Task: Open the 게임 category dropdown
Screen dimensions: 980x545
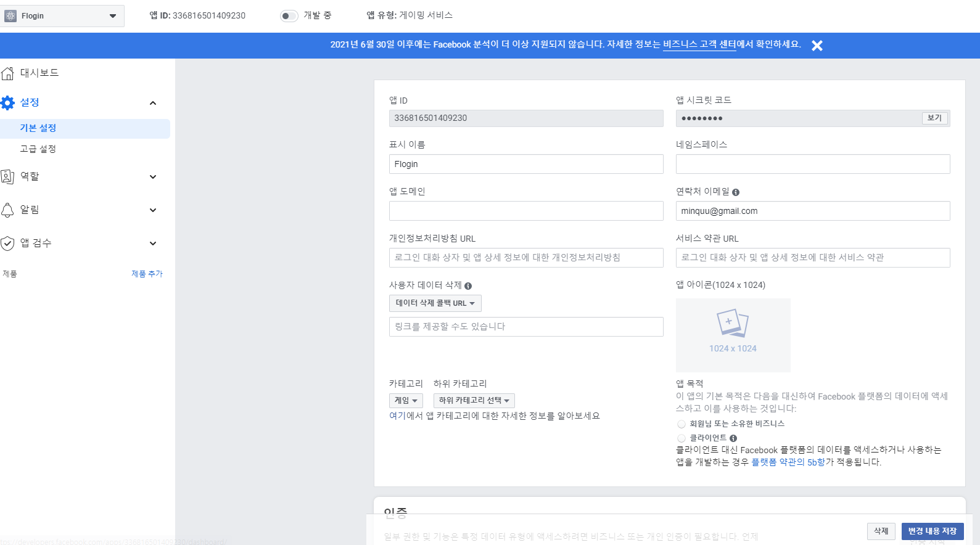Action: click(x=406, y=401)
